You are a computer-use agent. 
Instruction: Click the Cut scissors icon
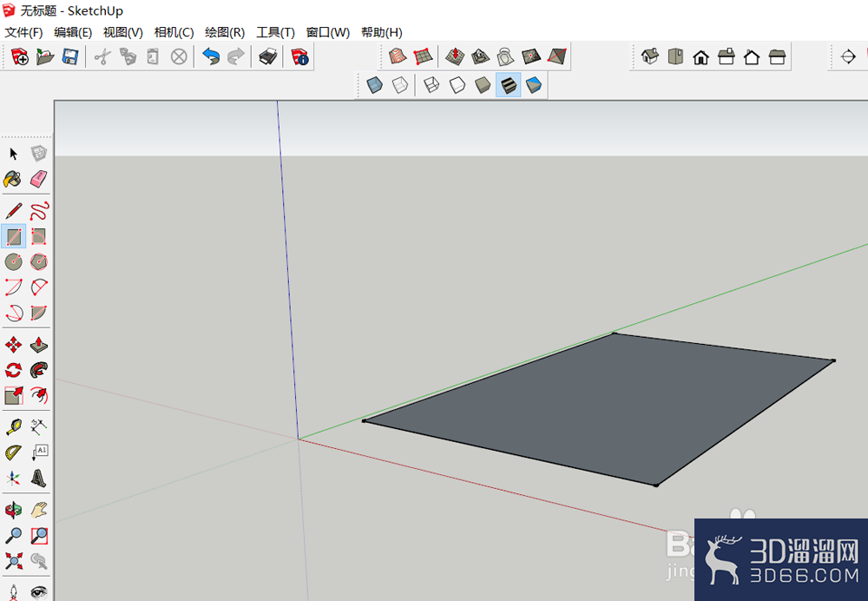coord(102,56)
